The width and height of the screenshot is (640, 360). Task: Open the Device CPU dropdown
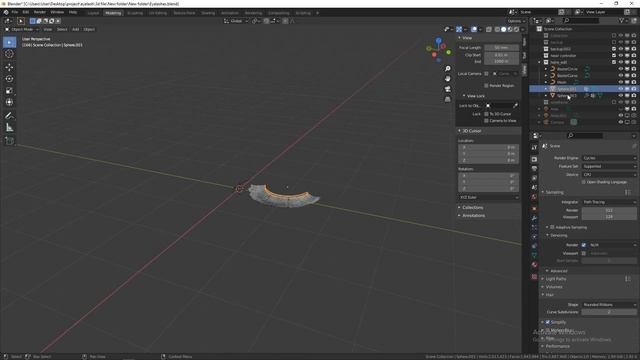(x=609, y=174)
